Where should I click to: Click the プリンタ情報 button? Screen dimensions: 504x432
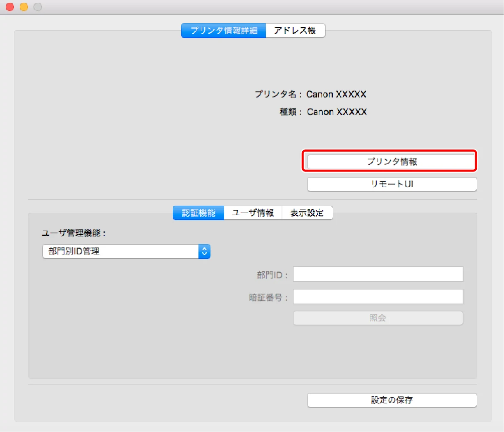[392, 161]
